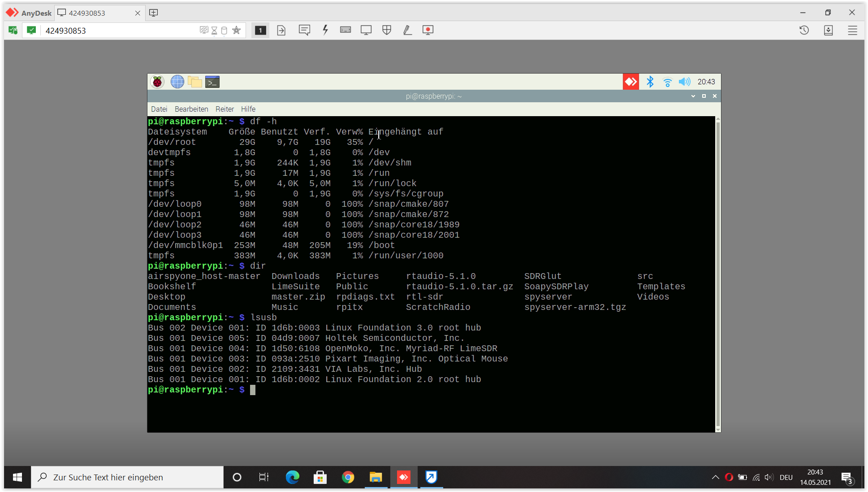Screen dimensions: 868x492
Task: Open the Bearbeiten menu in terminal
Action: [x=191, y=109]
